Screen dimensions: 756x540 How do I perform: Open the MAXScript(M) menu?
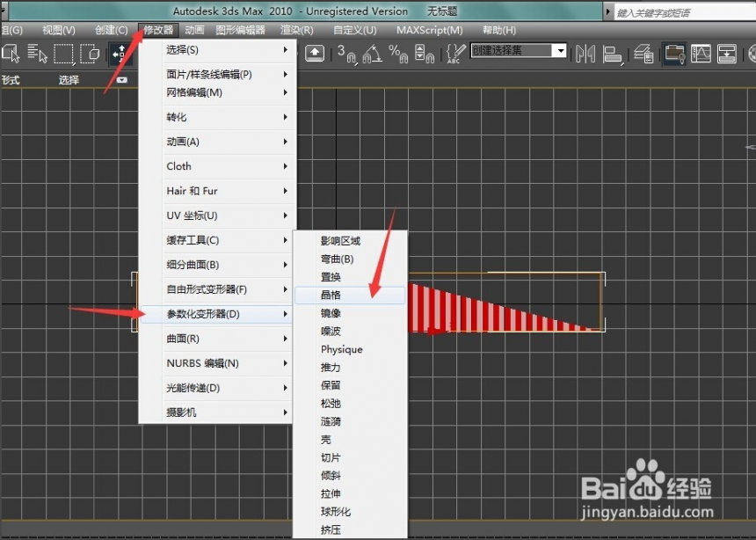coord(430,30)
